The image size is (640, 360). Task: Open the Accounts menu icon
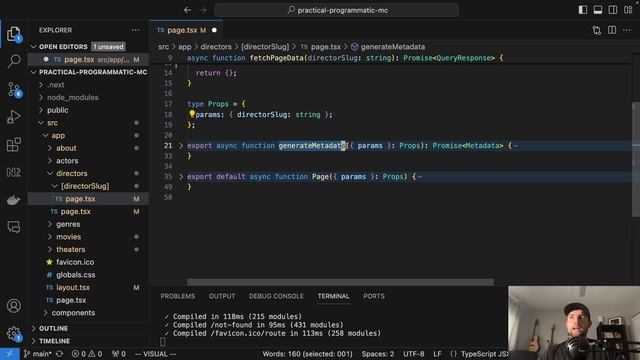point(14,306)
